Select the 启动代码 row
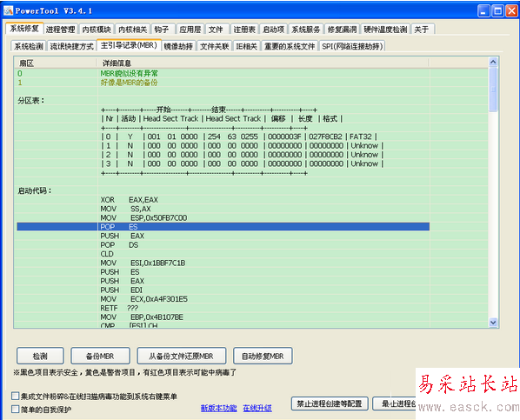Image resolution: width=520 pixels, height=420 pixels. click(223, 190)
